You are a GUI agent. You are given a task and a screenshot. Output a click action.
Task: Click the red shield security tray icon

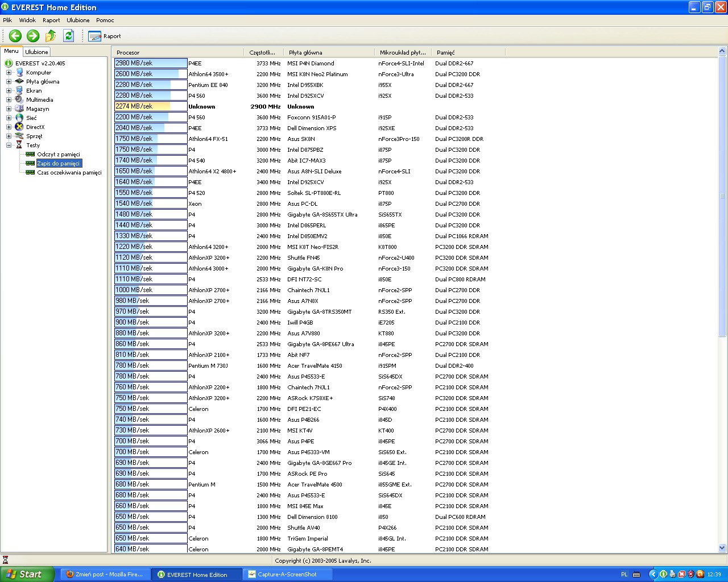(x=691, y=574)
